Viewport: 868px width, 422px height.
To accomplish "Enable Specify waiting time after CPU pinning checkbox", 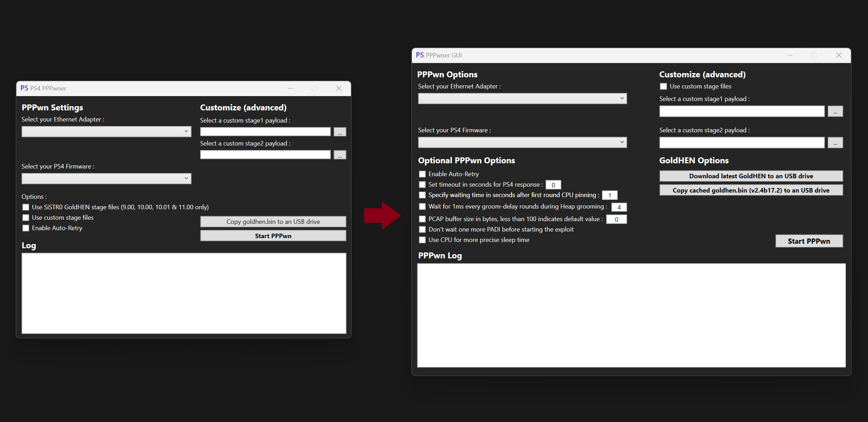I will (422, 195).
